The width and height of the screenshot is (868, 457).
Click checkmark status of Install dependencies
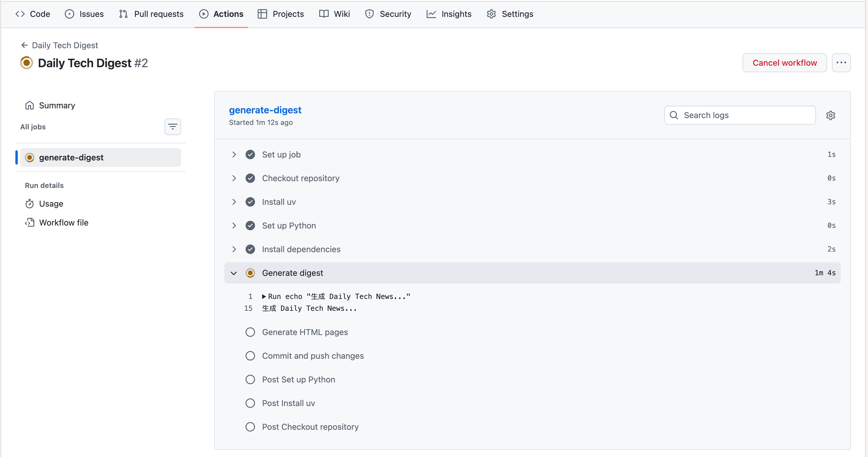click(x=250, y=249)
